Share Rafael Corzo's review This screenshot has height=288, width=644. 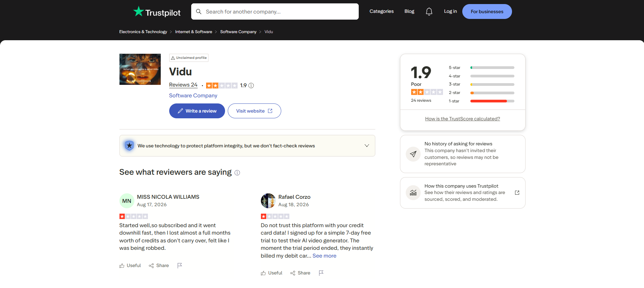point(300,273)
